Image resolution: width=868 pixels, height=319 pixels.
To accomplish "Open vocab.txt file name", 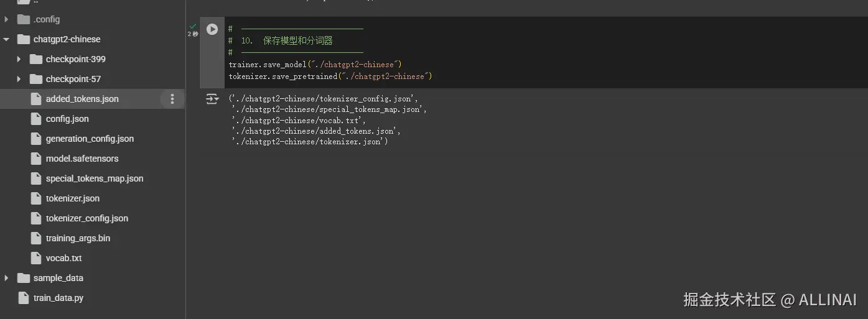I will click(x=64, y=258).
